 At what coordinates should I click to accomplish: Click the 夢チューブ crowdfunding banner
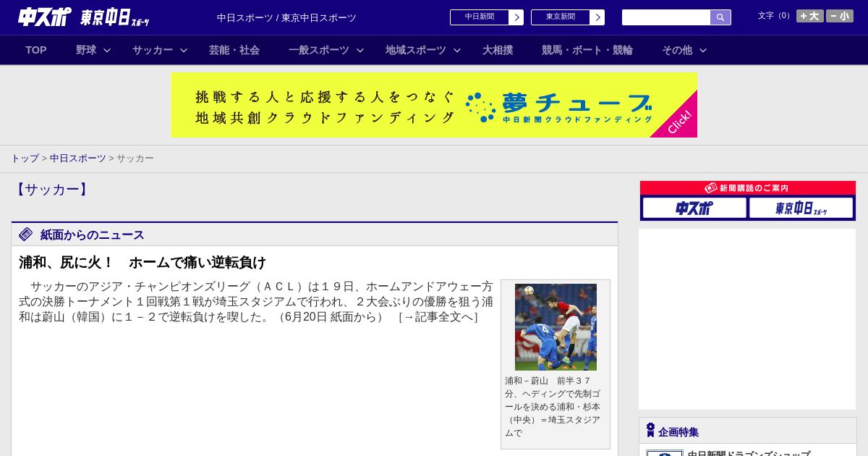[434, 105]
